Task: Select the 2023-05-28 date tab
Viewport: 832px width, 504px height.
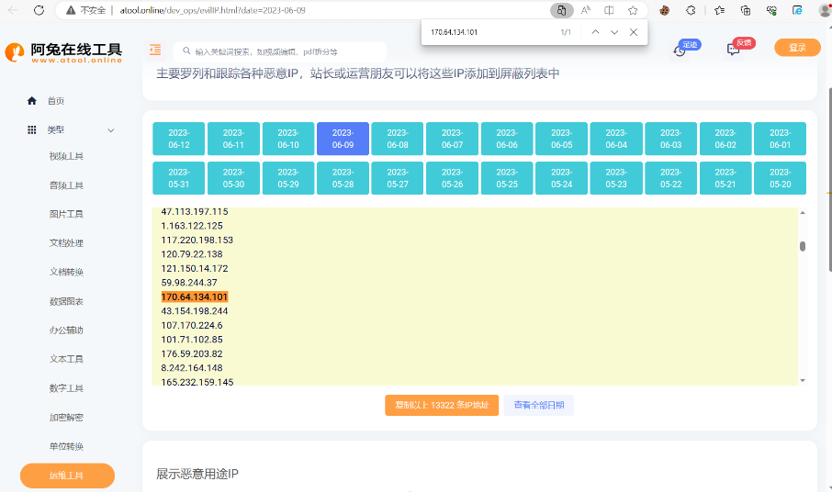Action: pyautogui.click(x=343, y=178)
